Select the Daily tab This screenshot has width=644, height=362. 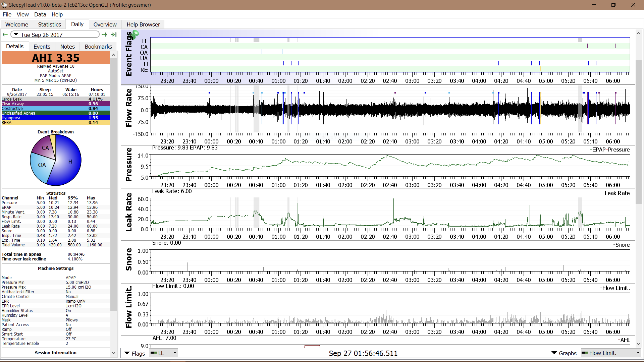(x=77, y=24)
